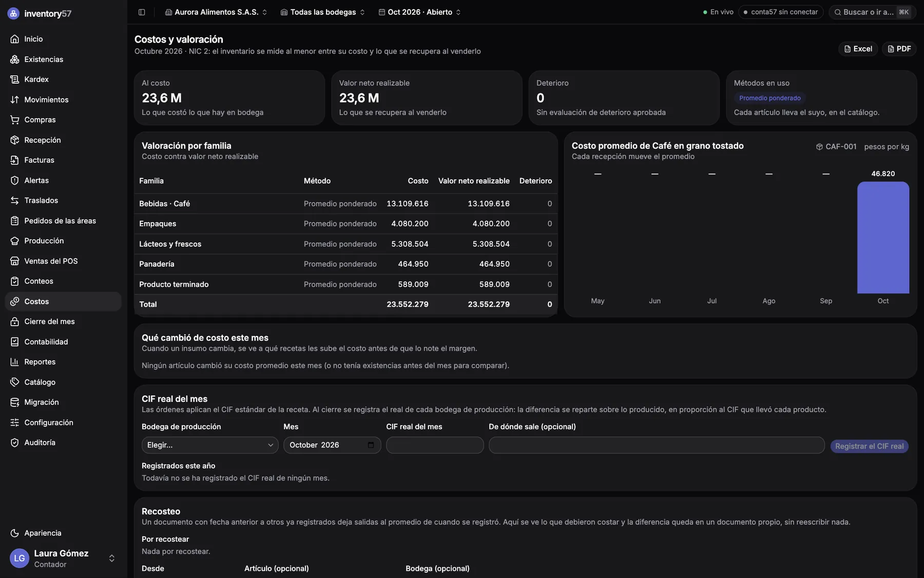Click the Facturas invoice icon
The width and height of the screenshot is (924, 578).
14,160
